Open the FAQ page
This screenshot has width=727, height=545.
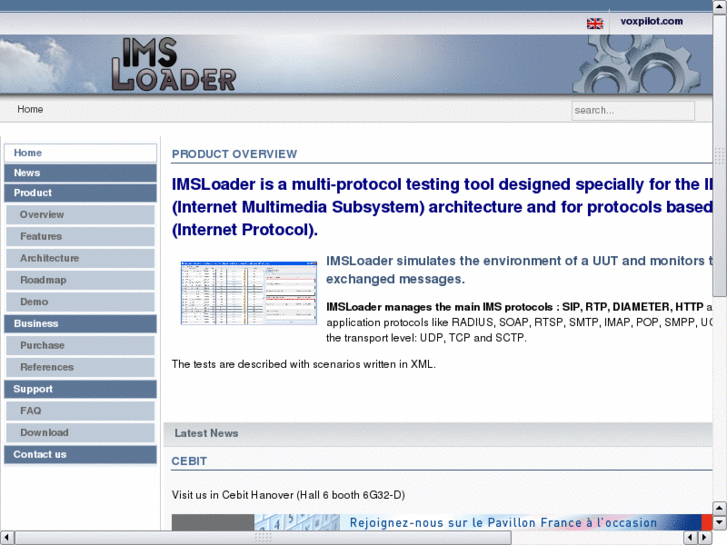coord(80,410)
